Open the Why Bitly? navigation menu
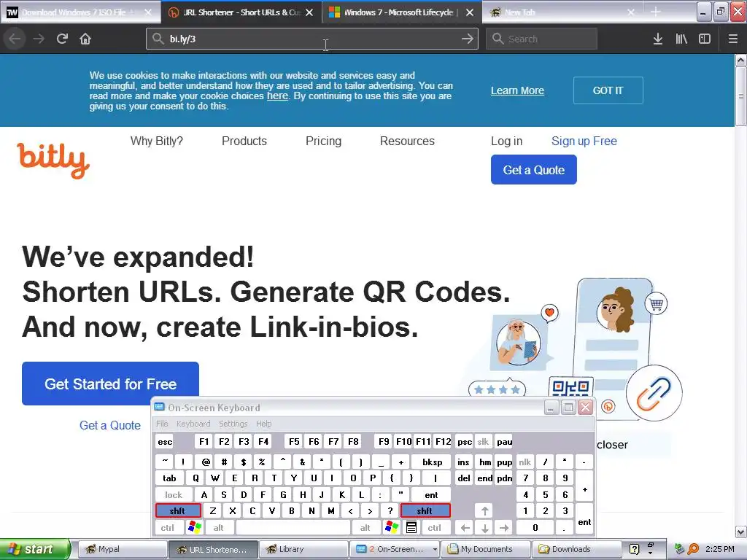This screenshot has width=747, height=560. pos(157,141)
